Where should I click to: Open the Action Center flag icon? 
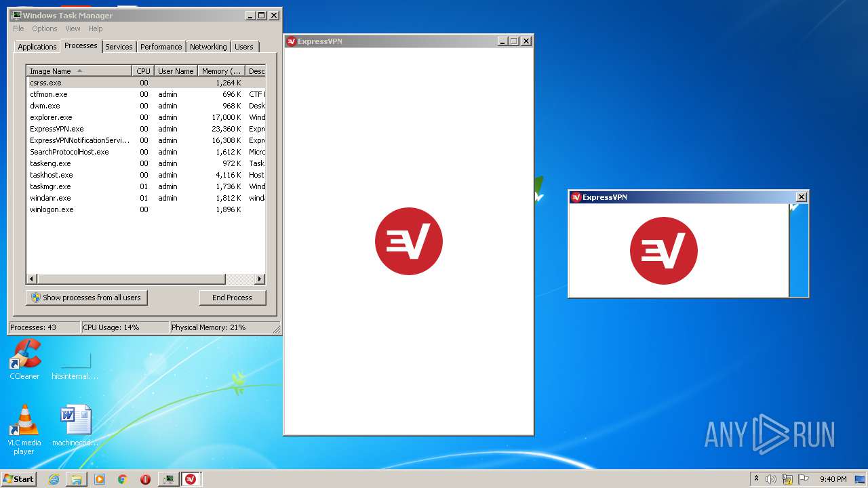[x=804, y=479]
